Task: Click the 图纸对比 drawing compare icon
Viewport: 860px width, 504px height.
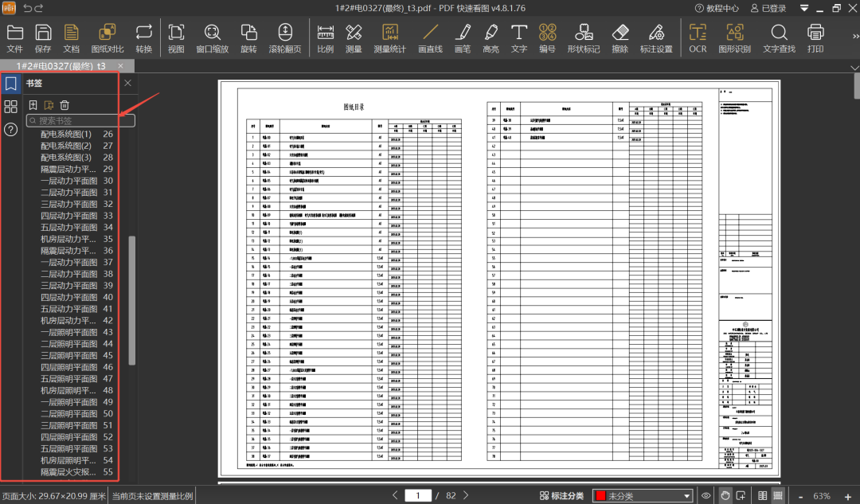Action: (x=107, y=38)
